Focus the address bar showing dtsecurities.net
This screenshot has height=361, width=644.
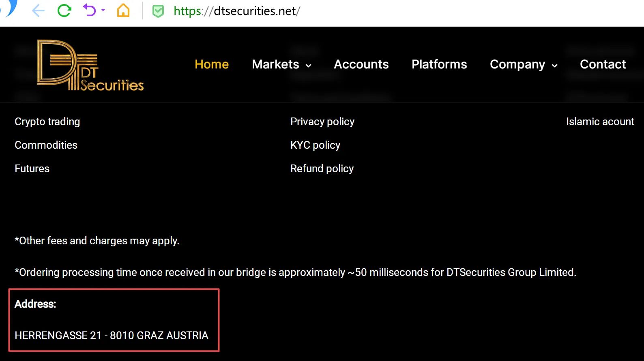[x=237, y=11]
